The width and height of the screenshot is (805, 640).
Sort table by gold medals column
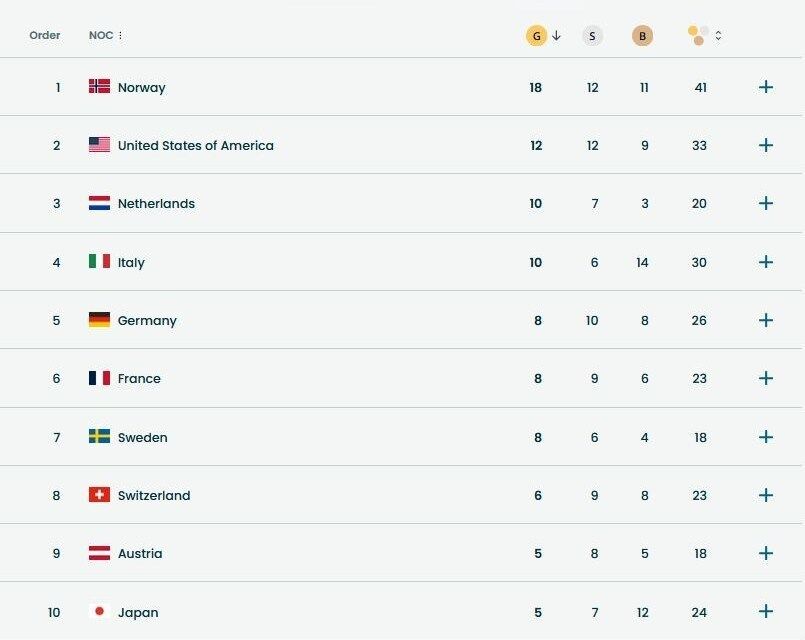(537, 36)
